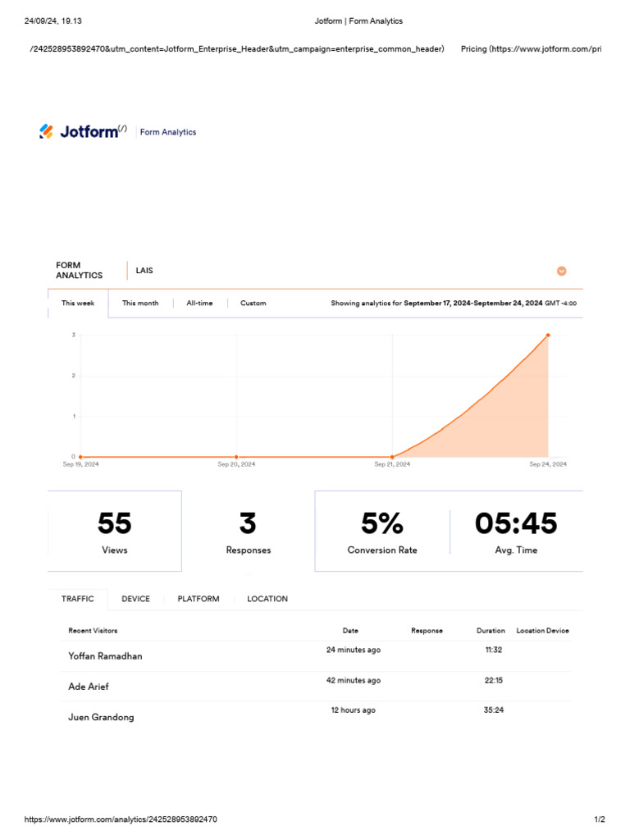View the PLATFORM tab
This screenshot has height=840, width=630.
199,599
